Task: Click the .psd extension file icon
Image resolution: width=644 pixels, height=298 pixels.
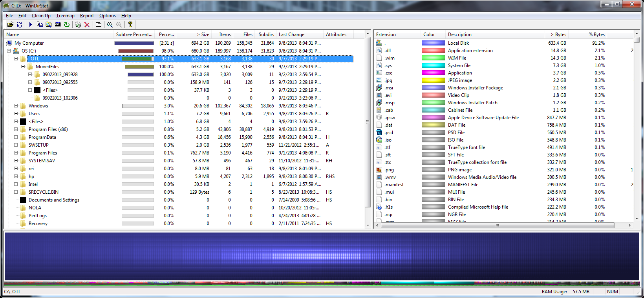Action: pos(379,133)
